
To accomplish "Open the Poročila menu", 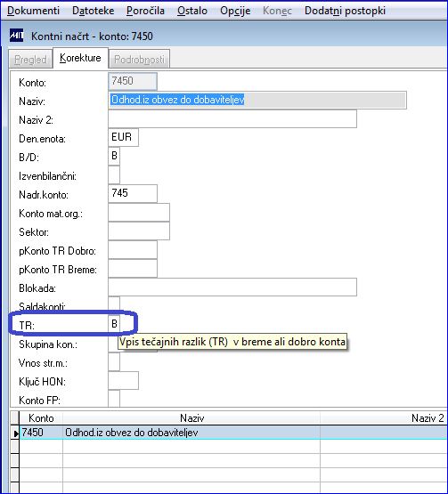I will click(x=145, y=11).
